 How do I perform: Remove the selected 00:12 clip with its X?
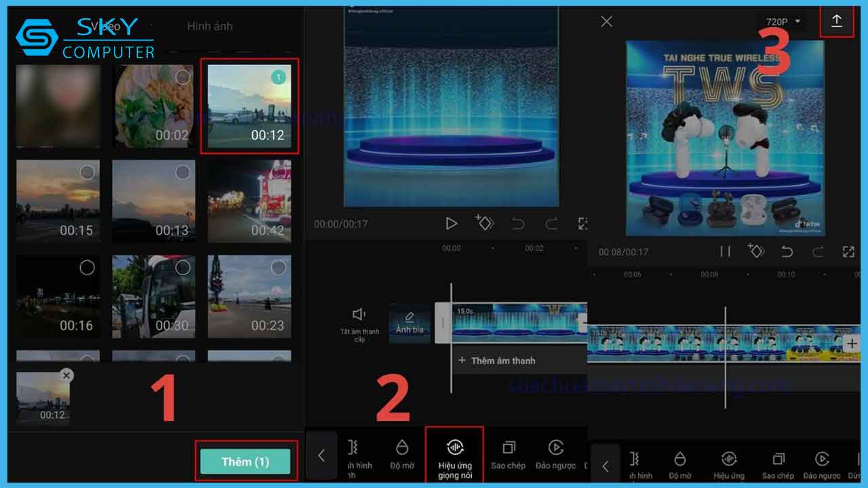click(66, 375)
